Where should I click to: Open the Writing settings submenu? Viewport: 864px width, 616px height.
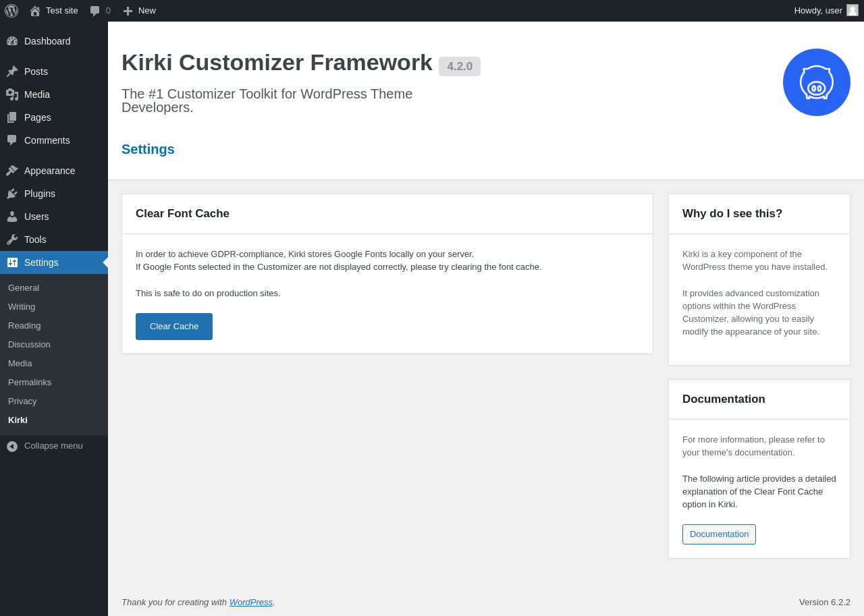coord(22,306)
